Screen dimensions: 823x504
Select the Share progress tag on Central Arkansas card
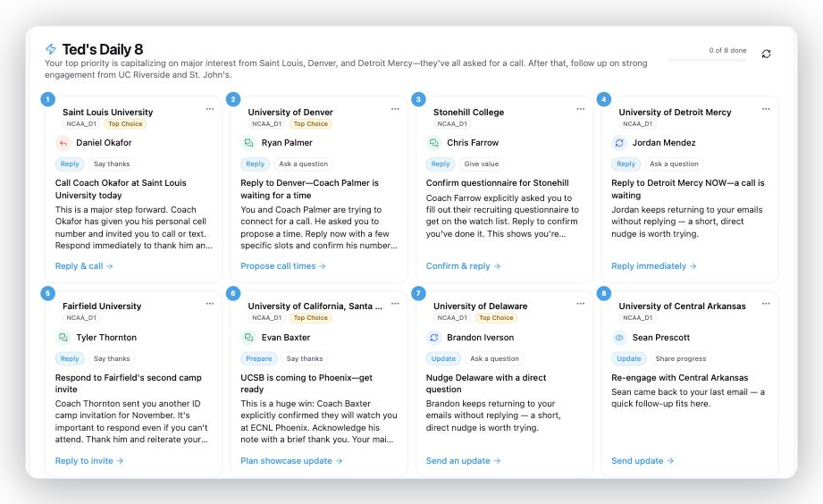coord(680,358)
